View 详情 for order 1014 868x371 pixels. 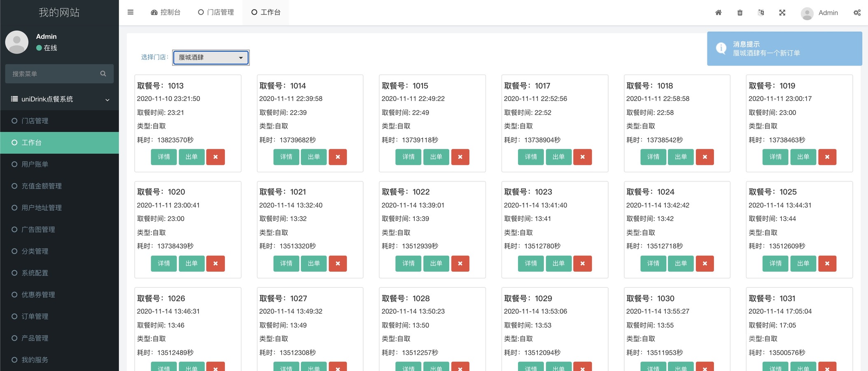(x=286, y=157)
